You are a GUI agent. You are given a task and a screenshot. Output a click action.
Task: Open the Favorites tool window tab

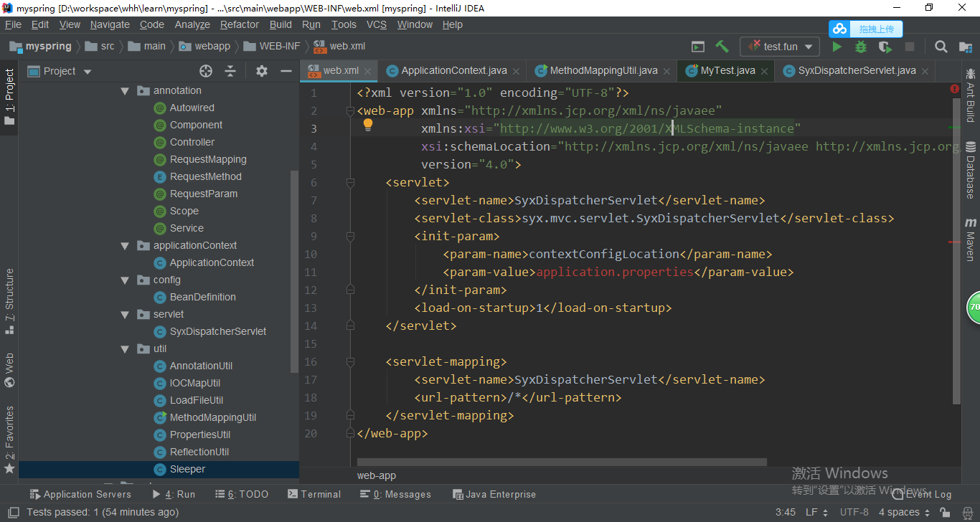pyautogui.click(x=9, y=440)
